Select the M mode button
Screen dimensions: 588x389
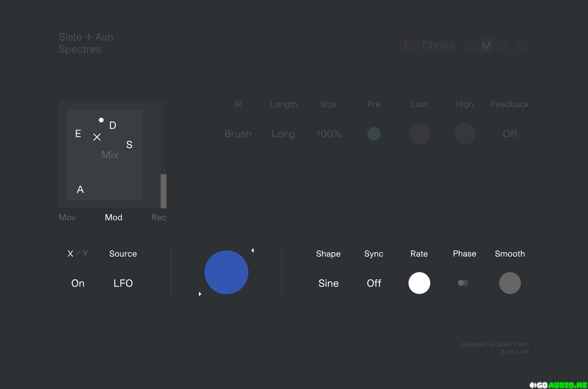click(486, 46)
